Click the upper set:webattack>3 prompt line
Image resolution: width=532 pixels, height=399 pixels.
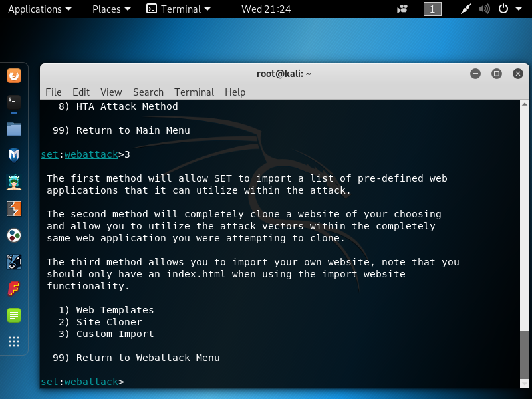click(x=85, y=154)
